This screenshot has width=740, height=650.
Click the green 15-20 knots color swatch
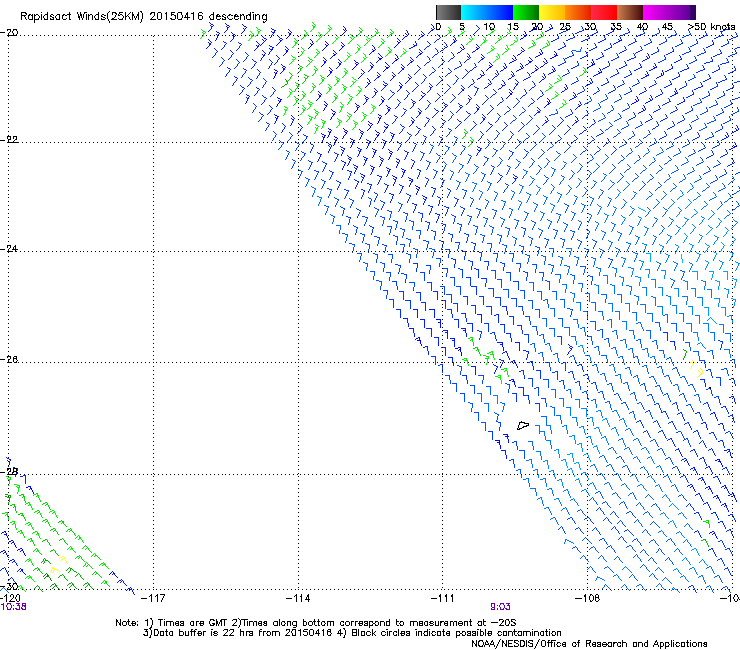[526, 12]
